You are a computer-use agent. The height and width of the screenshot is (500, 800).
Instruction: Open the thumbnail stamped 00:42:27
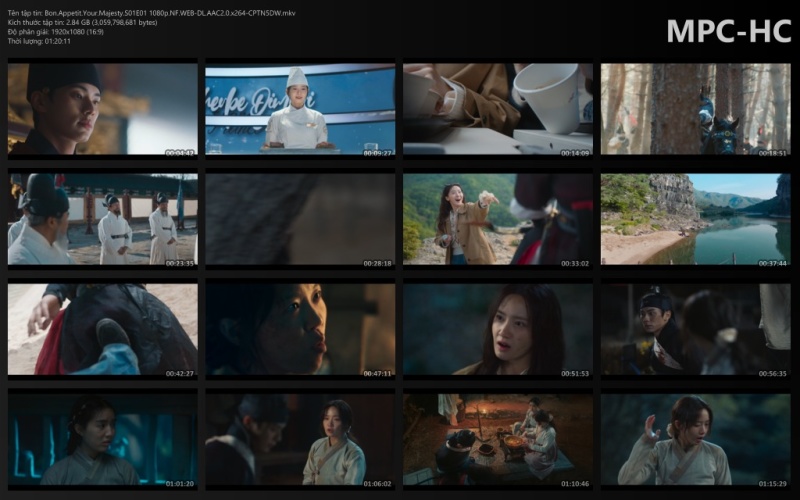(103, 329)
